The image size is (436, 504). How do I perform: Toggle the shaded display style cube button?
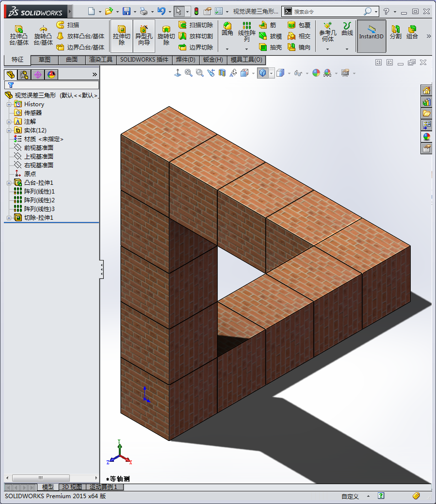click(262, 73)
